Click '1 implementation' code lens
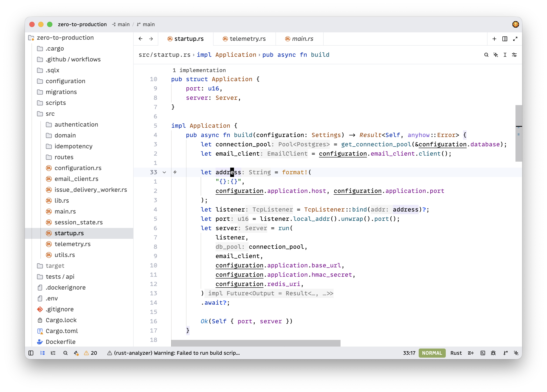Image resolution: width=547 pixels, height=392 pixels. click(199, 70)
